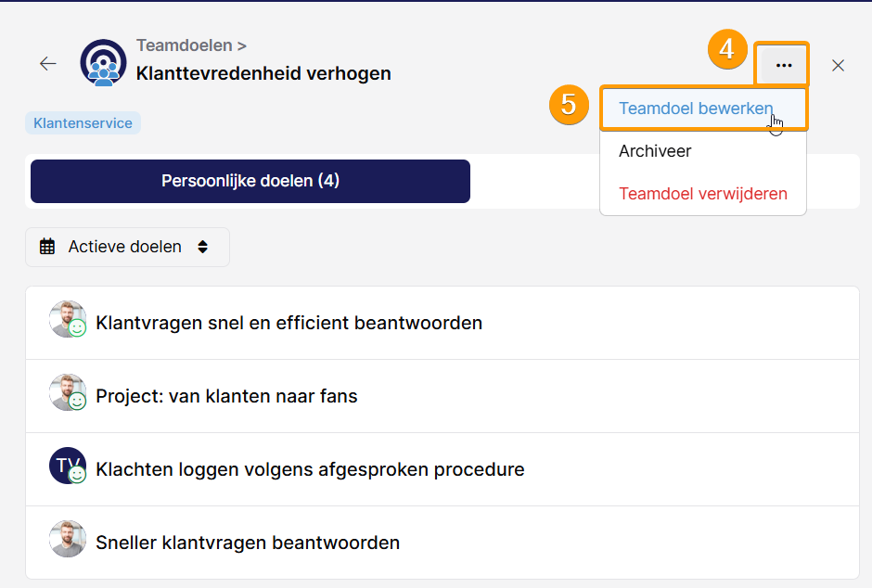Select Teamdoel verwijderen in red
Viewport: 872px width, 588px height.
703,194
